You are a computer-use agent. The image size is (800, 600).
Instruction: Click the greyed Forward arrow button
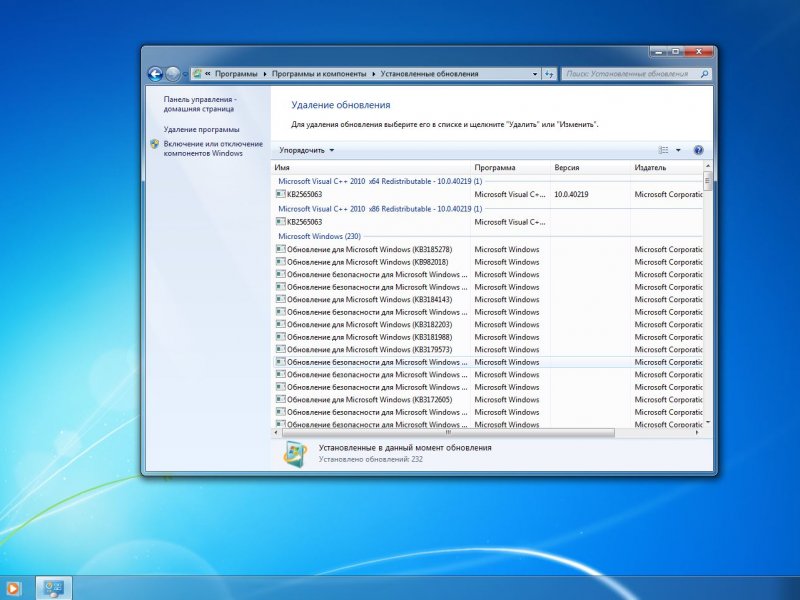point(173,74)
